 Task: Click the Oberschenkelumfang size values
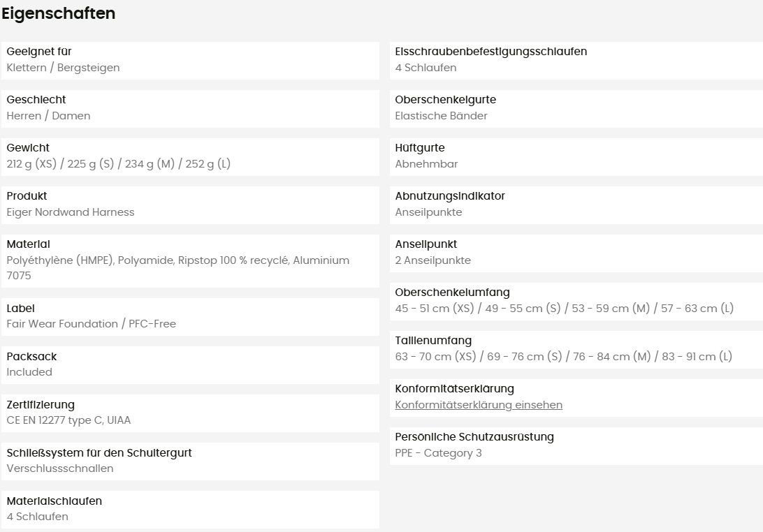click(x=564, y=309)
